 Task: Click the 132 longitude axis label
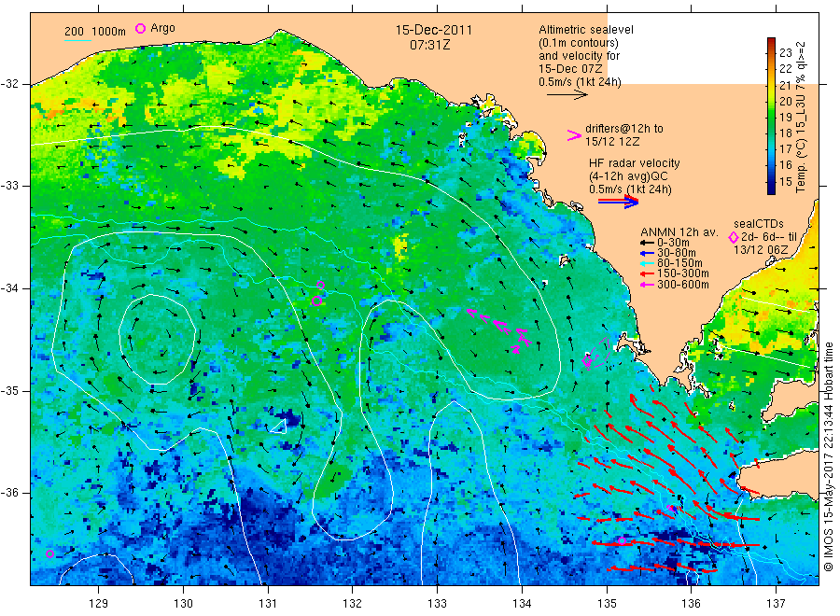pyautogui.click(x=353, y=603)
